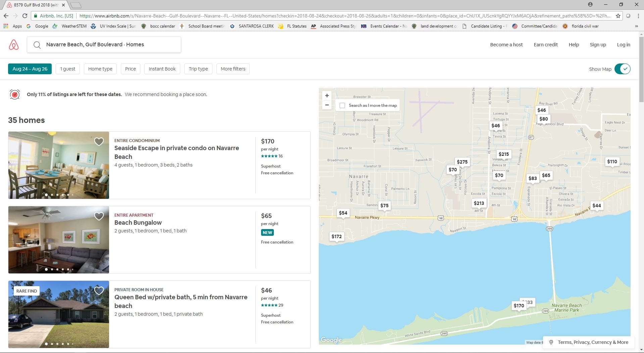The image size is (644, 353).
Task: Click the Airbnb logo icon
Action: pyautogui.click(x=14, y=45)
